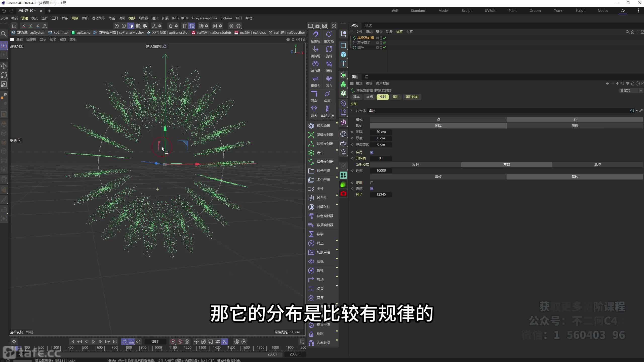Open xpCache from the XP toolbar
Screen dimensions: 644x362
pyautogui.click(x=81, y=32)
